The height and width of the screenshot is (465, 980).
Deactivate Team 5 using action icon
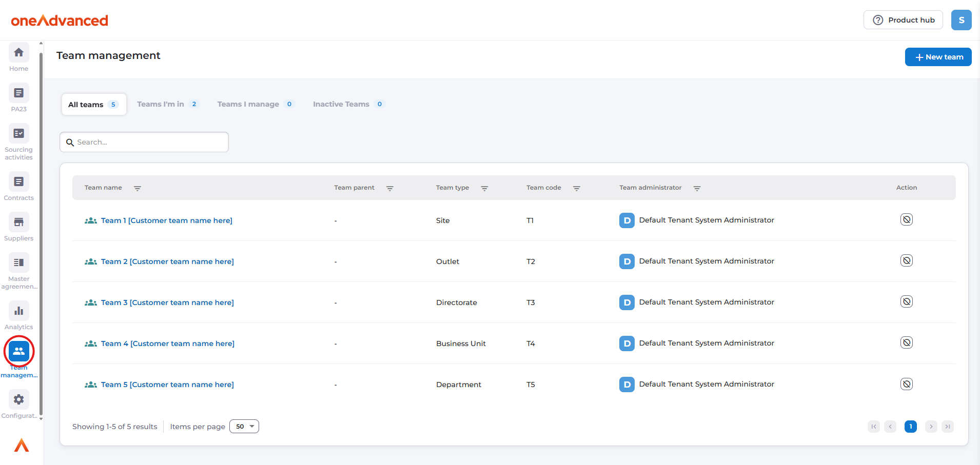[x=906, y=384]
